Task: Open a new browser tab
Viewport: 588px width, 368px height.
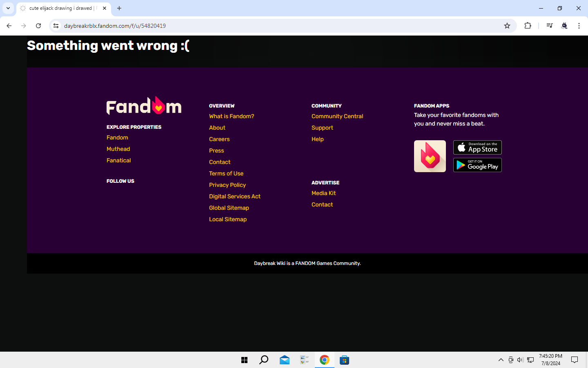Action: pyautogui.click(x=119, y=8)
